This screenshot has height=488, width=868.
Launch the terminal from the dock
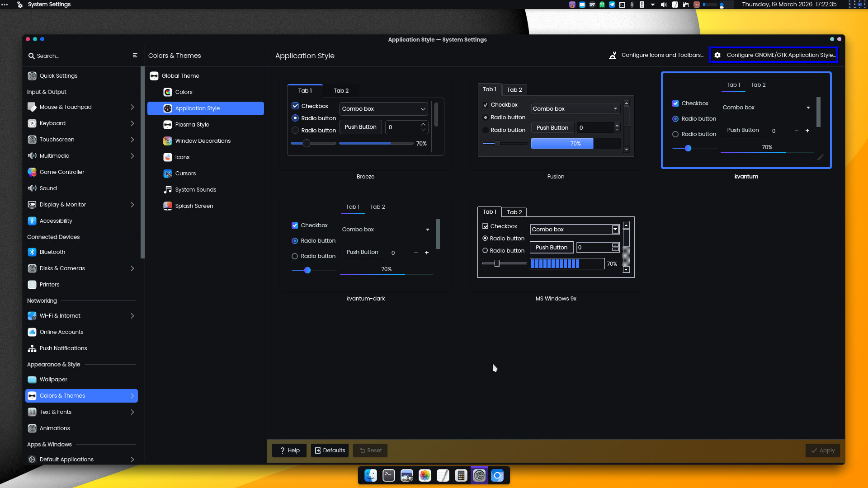pyautogui.click(x=389, y=475)
